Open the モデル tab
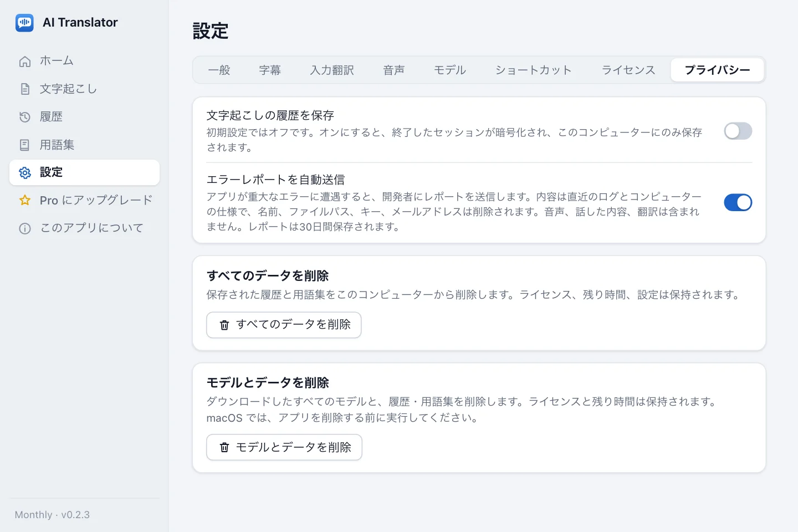The image size is (798, 532). [x=450, y=70]
